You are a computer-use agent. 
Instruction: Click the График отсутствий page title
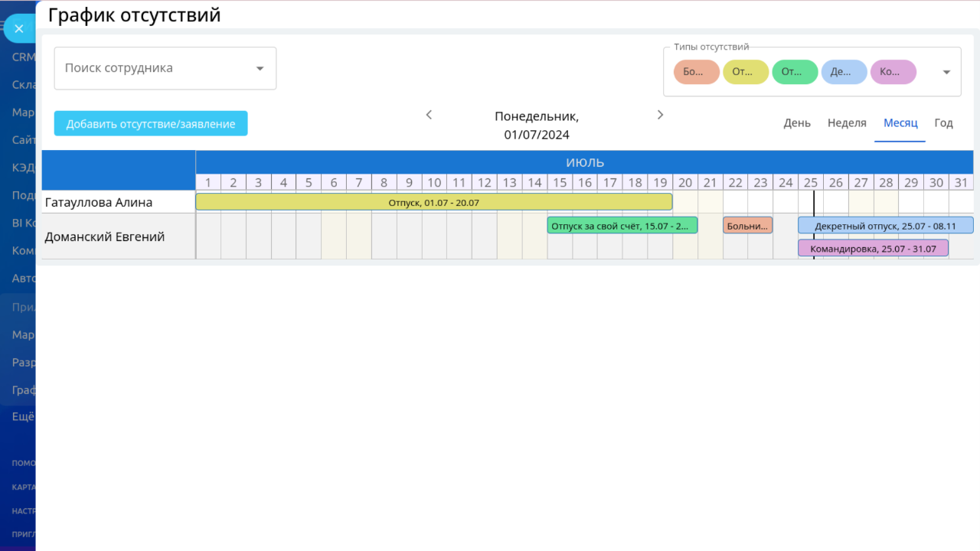point(135,15)
